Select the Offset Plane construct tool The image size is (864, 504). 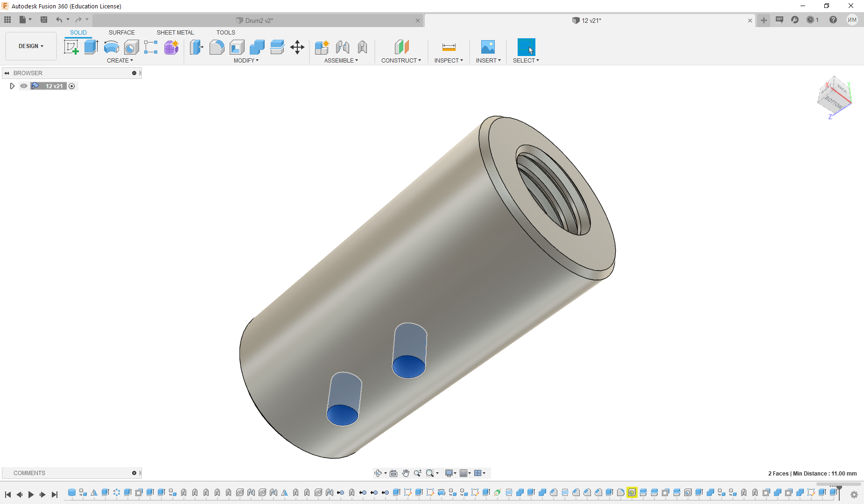[x=401, y=47]
